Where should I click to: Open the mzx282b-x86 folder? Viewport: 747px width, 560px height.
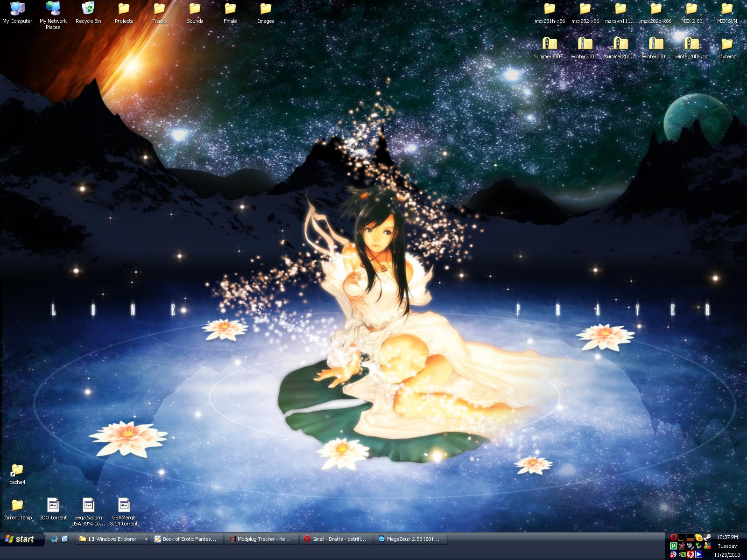coord(656,13)
